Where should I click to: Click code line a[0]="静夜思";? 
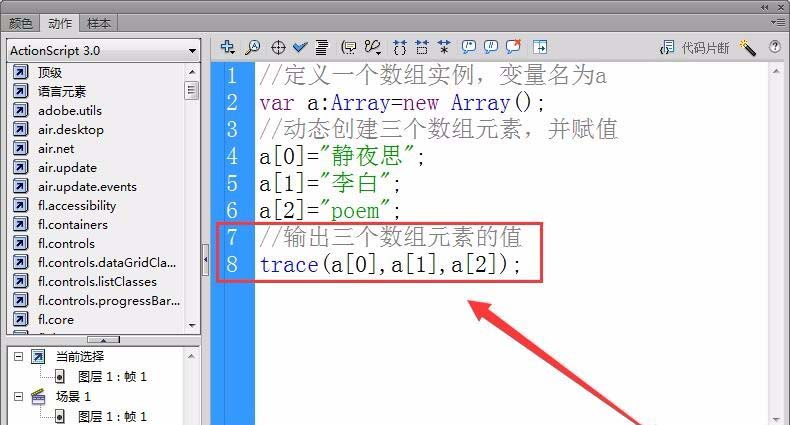(x=341, y=157)
